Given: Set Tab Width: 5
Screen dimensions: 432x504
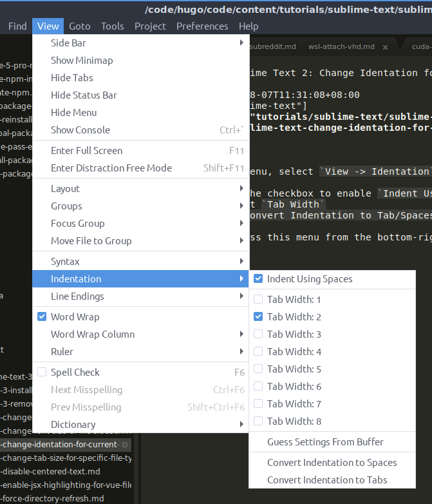Looking at the screenshot, I should click(x=258, y=369).
